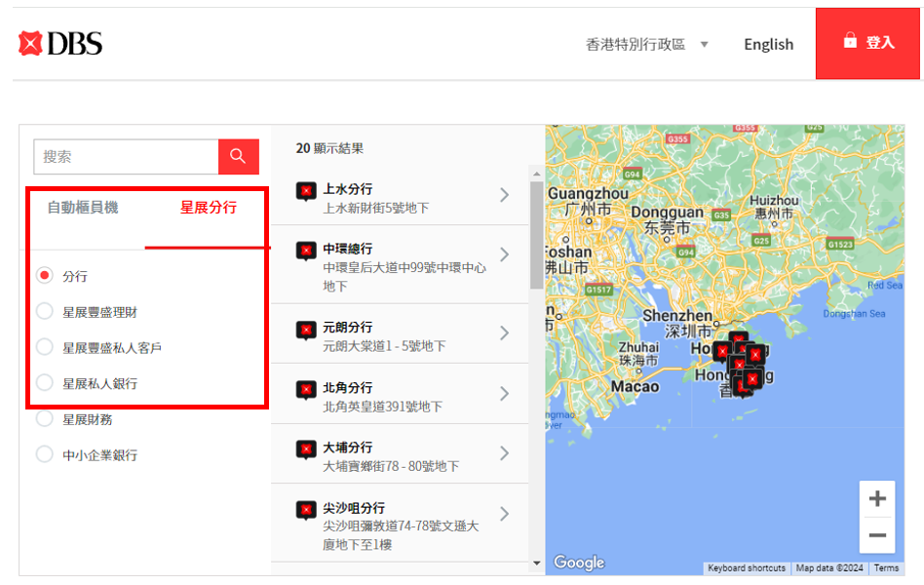The image size is (924, 585).
Task: Choose the 中小企業銀行 radio option
Action: click(45, 454)
